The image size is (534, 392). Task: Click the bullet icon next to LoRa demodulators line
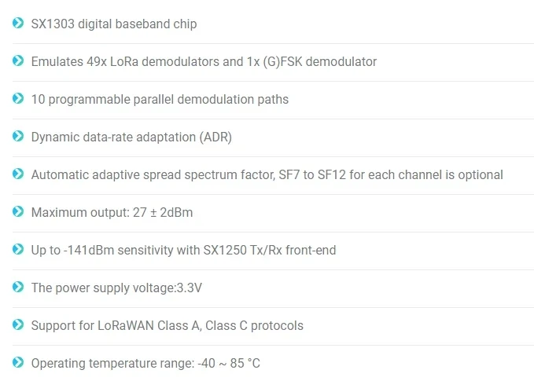(x=18, y=60)
